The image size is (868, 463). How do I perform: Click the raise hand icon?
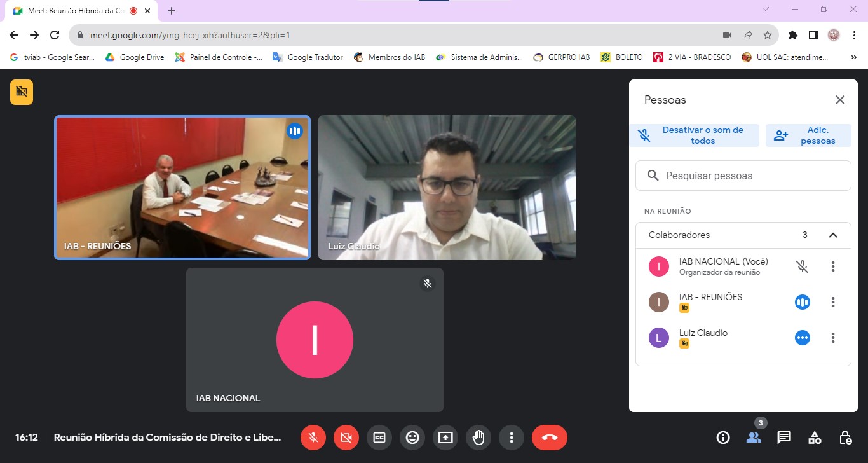click(478, 438)
